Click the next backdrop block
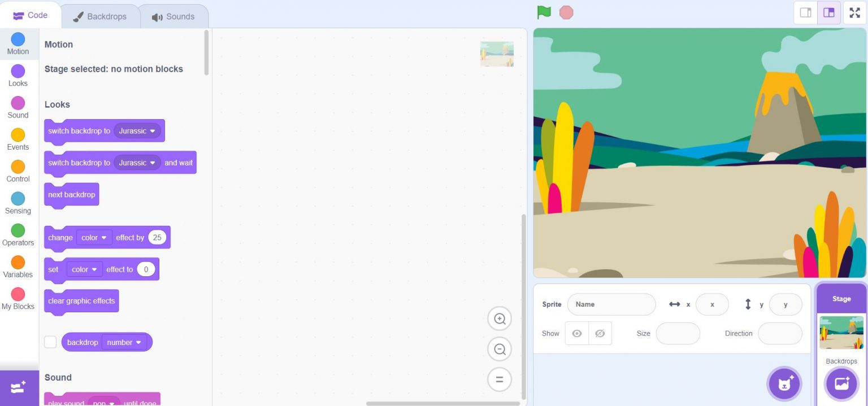This screenshot has width=868, height=406. [71, 195]
